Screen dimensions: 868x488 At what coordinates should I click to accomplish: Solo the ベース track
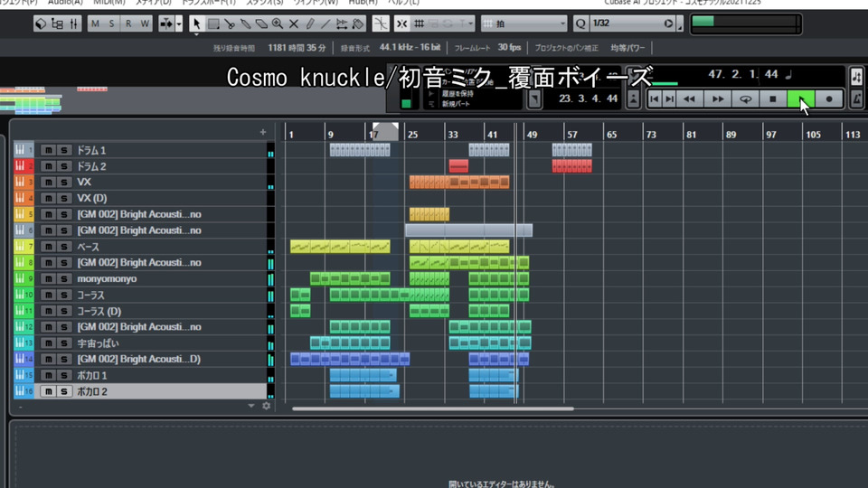[63, 246]
